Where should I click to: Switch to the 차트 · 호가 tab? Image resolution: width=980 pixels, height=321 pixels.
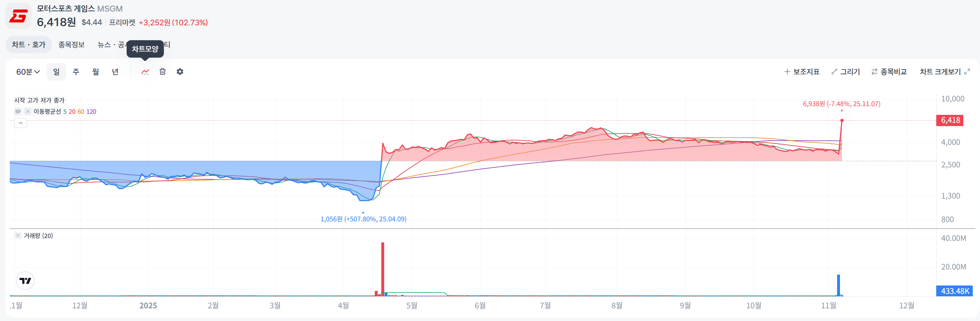29,45
